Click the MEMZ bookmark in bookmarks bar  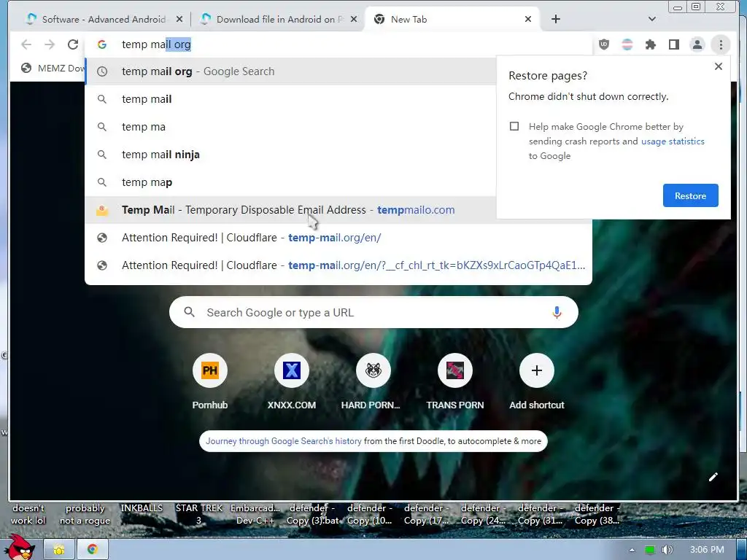(x=53, y=68)
